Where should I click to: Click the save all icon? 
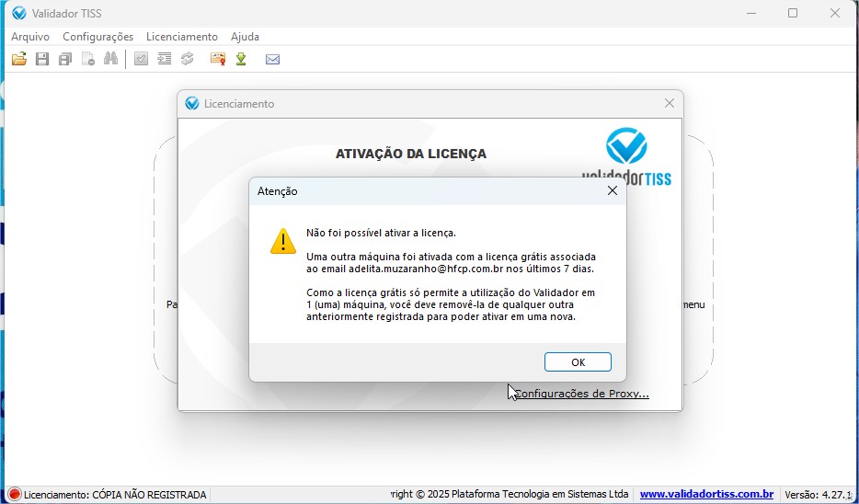(x=64, y=59)
